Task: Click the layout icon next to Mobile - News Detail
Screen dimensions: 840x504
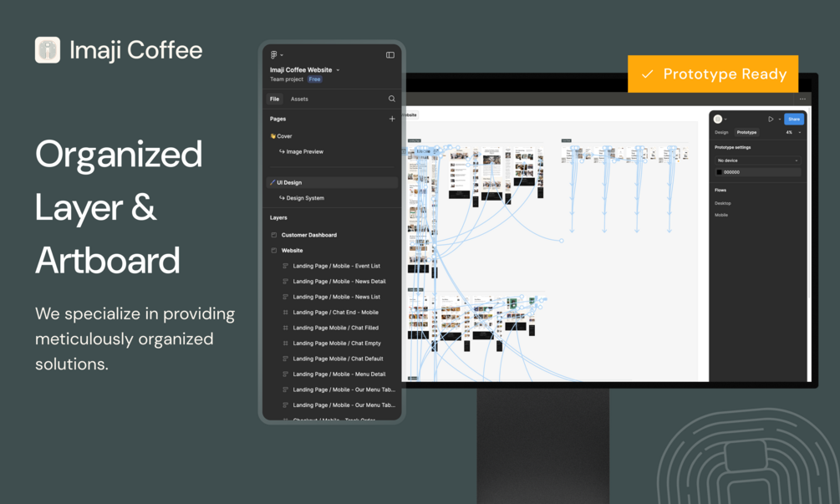Action: 285,281
